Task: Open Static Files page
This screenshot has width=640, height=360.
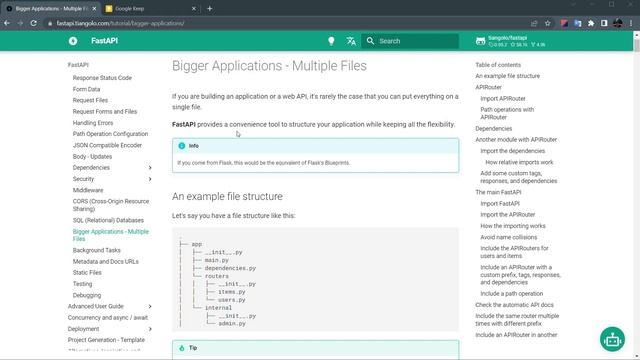Action: click(87, 273)
